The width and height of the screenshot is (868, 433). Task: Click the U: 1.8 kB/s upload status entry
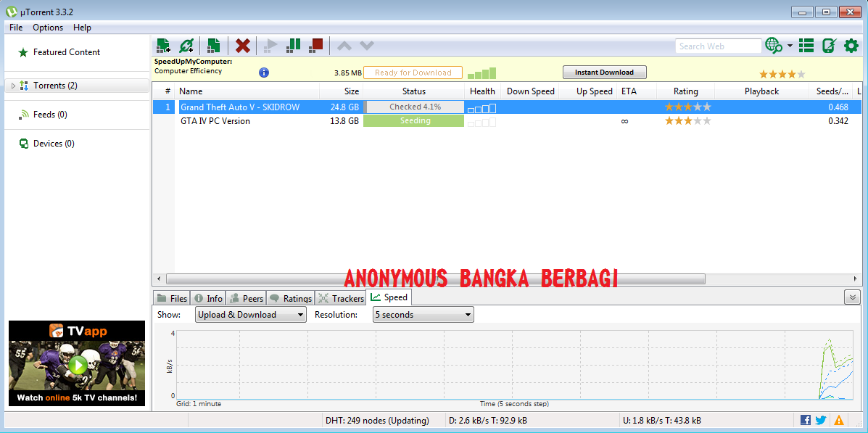661,420
